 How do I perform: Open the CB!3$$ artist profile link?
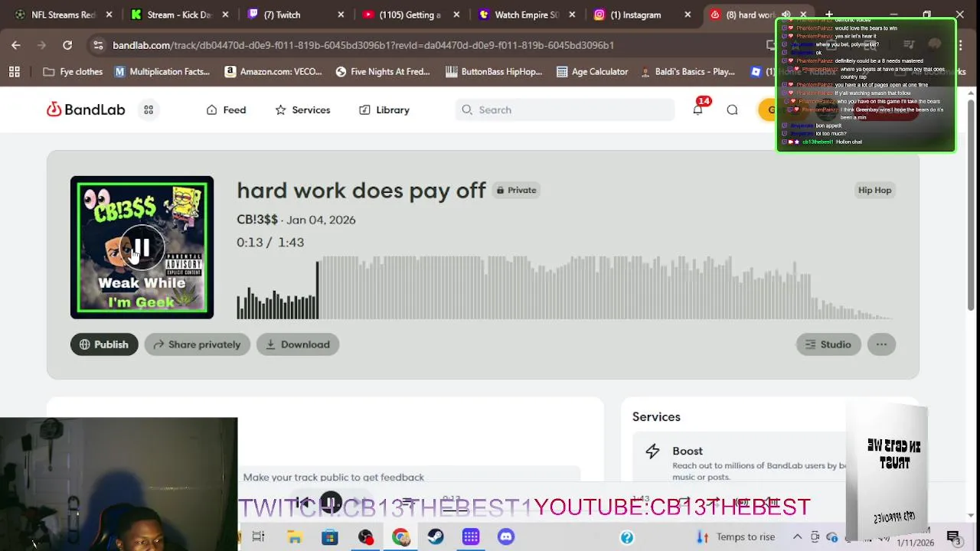coord(257,220)
